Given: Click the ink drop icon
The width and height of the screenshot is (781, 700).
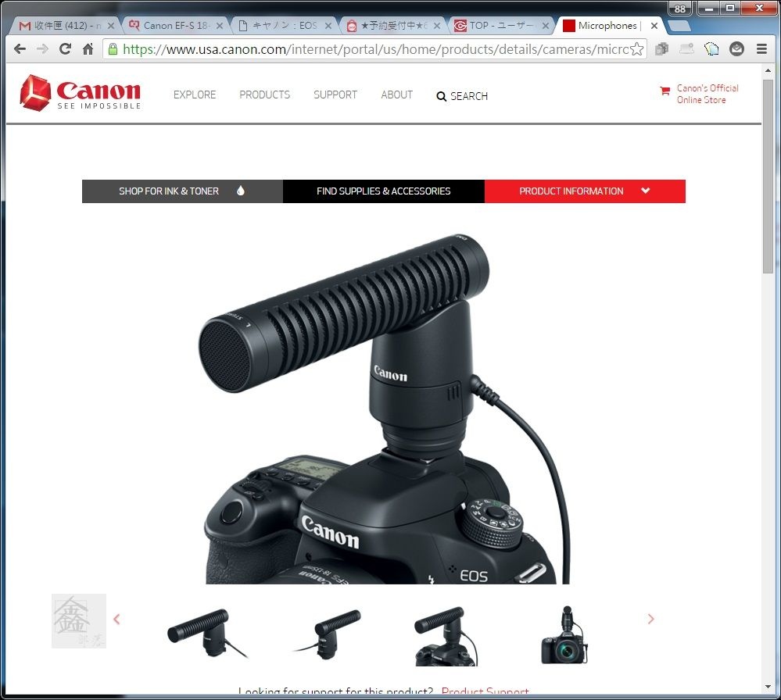Looking at the screenshot, I should click(x=241, y=191).
